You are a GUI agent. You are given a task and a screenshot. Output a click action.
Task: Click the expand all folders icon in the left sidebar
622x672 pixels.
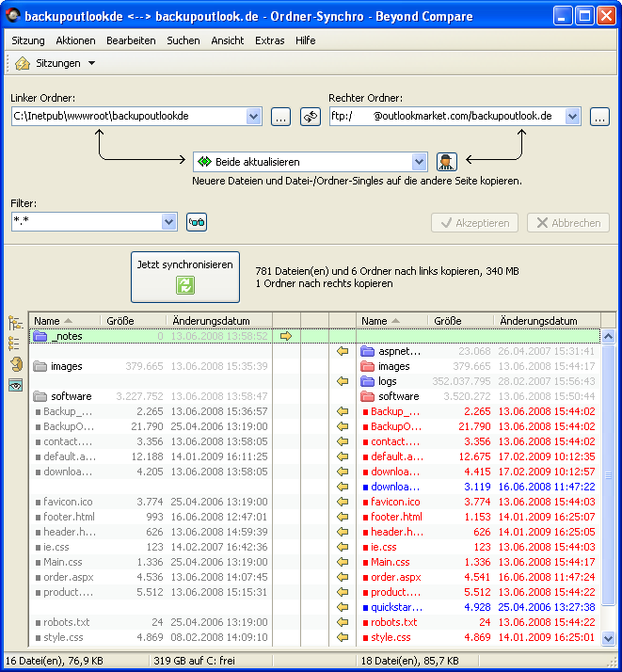16,323
